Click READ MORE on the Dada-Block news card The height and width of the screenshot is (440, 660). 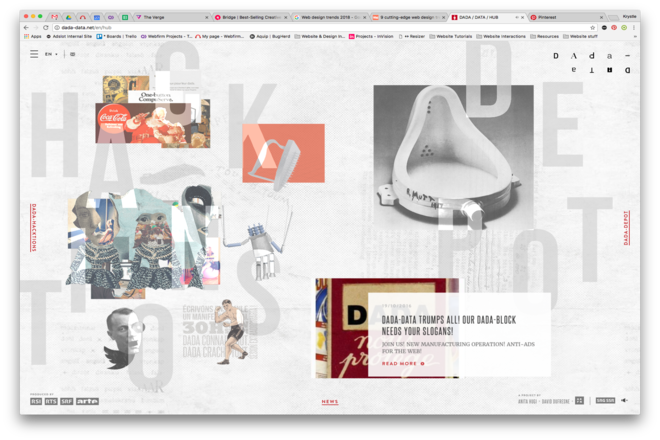tap(403, 363)
